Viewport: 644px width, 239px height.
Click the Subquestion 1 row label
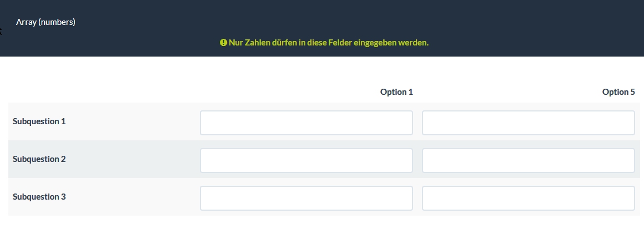(x=39, y=121)
